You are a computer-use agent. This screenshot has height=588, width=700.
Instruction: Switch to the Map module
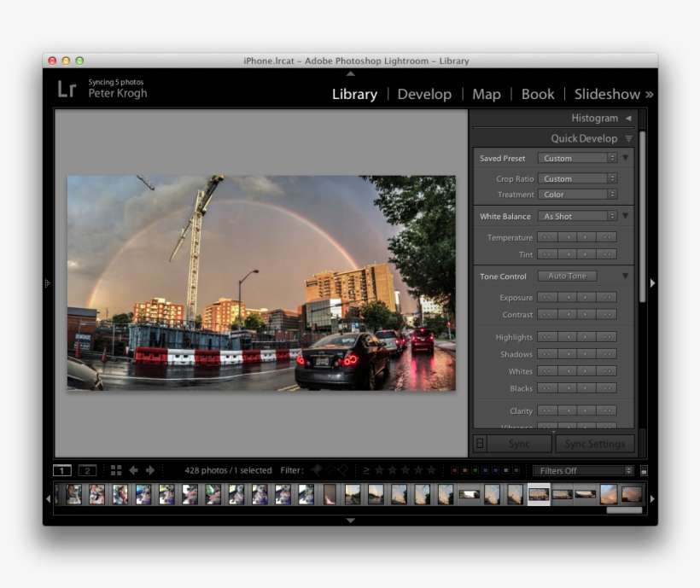[x=487, y=94]
